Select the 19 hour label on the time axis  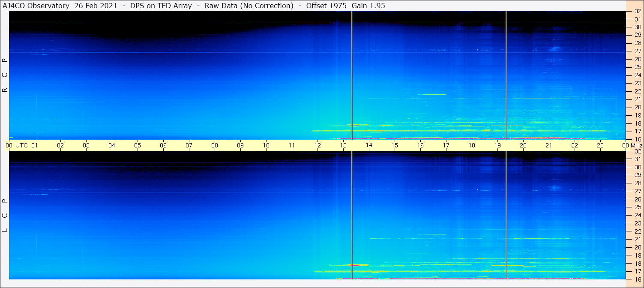497,145
